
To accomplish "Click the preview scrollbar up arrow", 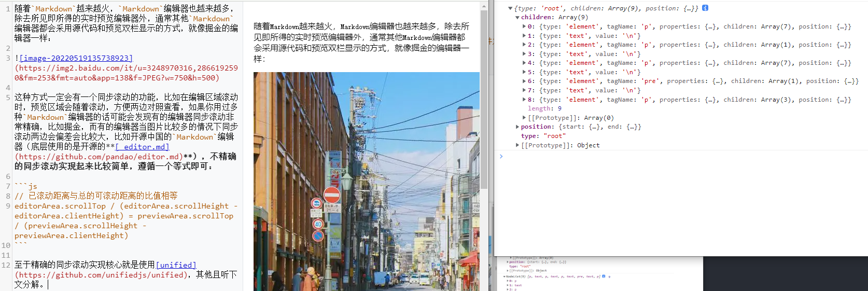I will tap(484, 6).
